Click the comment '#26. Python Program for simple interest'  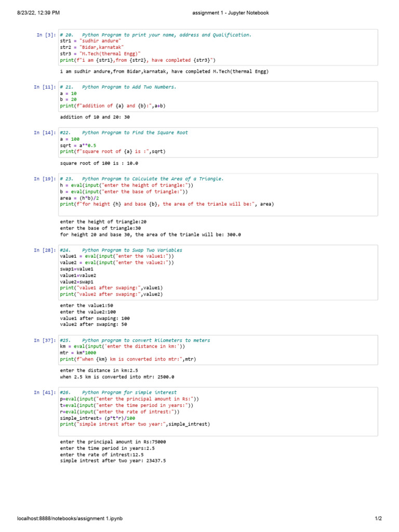coord(118,393)
